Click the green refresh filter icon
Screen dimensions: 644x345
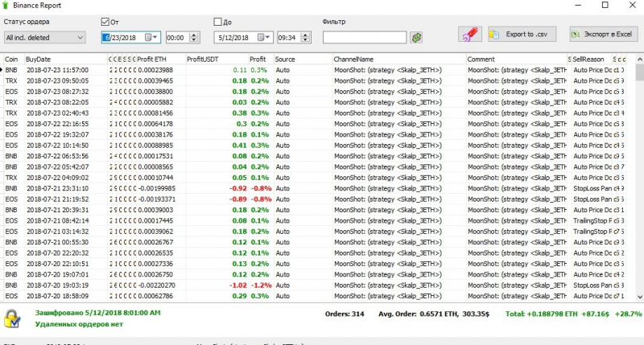click(416, 38)
